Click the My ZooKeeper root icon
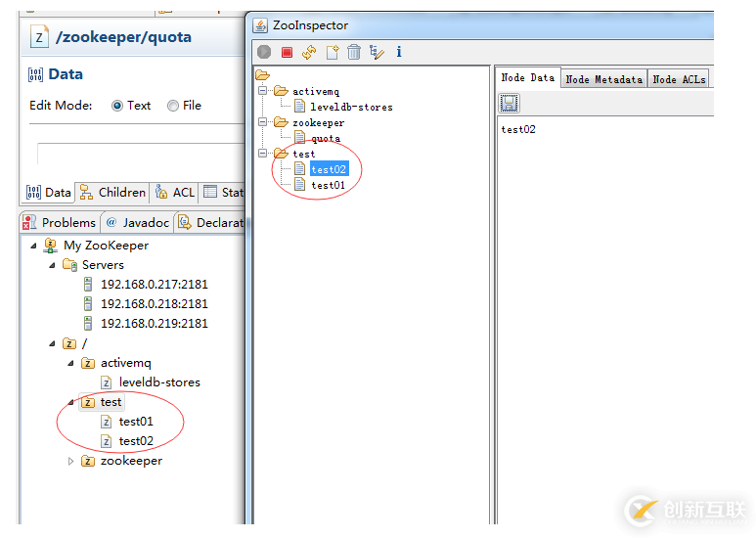The image size is (756, 539). [51, 245]
